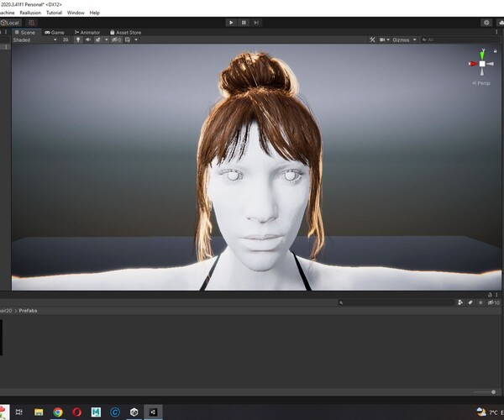
Task: Open the Window menu
Action: (76, 13)
